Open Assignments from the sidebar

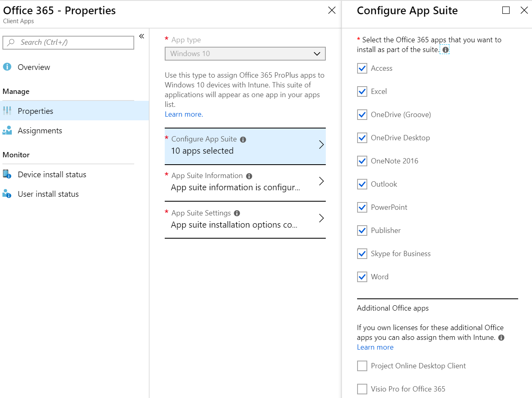(39, 130)
